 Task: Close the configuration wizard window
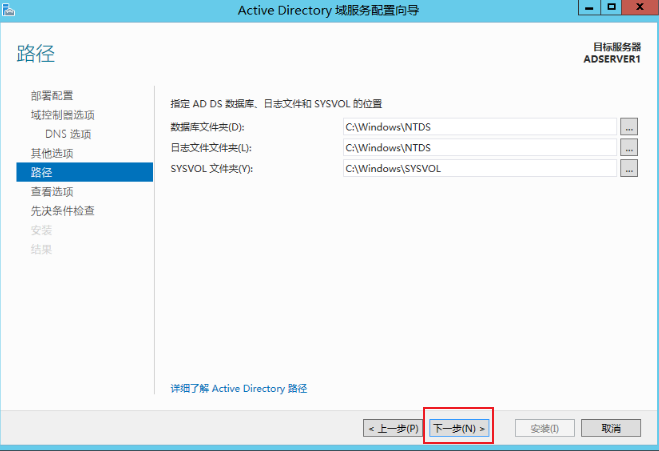coord(640,8)
